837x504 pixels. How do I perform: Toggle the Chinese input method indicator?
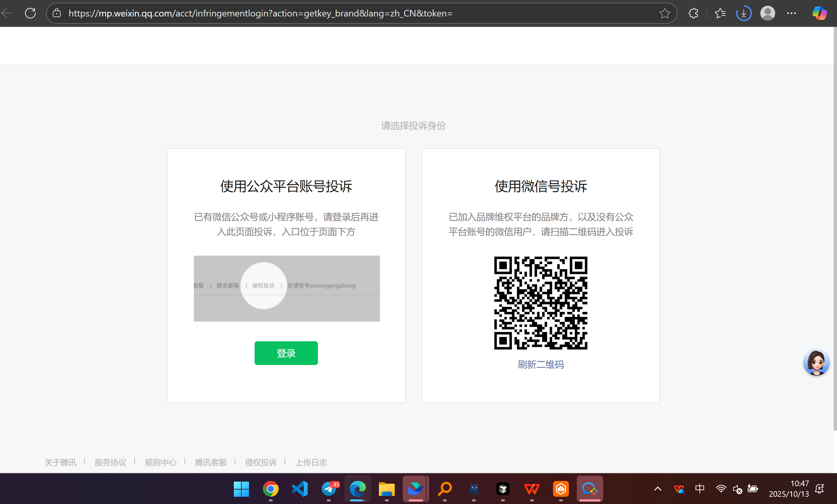(699, 489)
